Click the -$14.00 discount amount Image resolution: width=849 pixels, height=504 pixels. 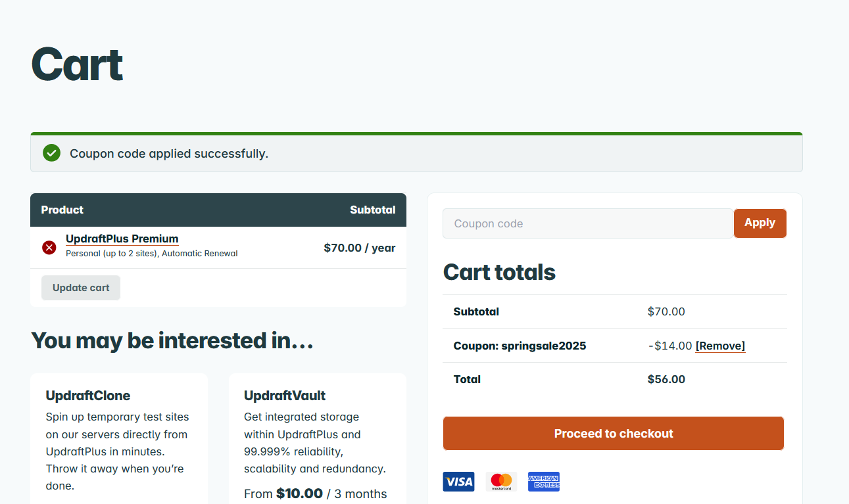(670, 346)
